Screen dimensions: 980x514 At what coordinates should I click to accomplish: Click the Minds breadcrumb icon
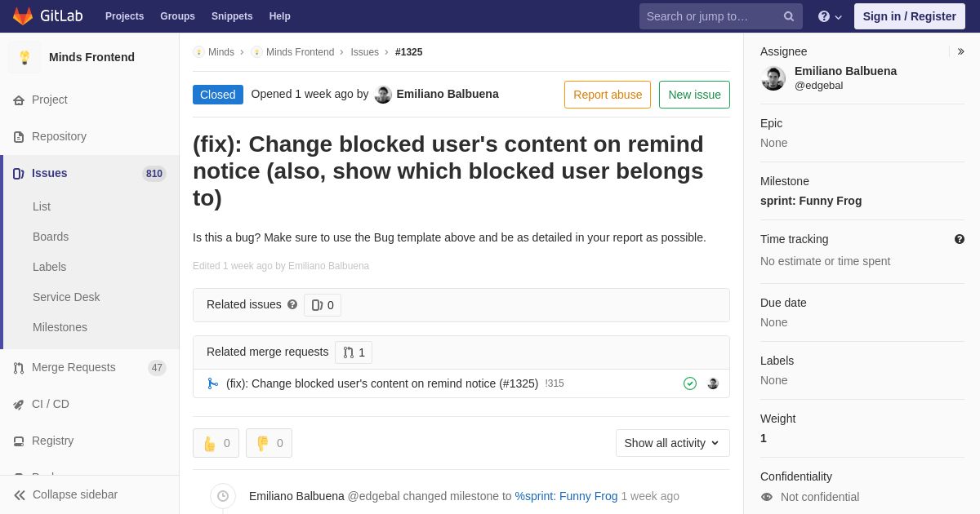point(198,52)
